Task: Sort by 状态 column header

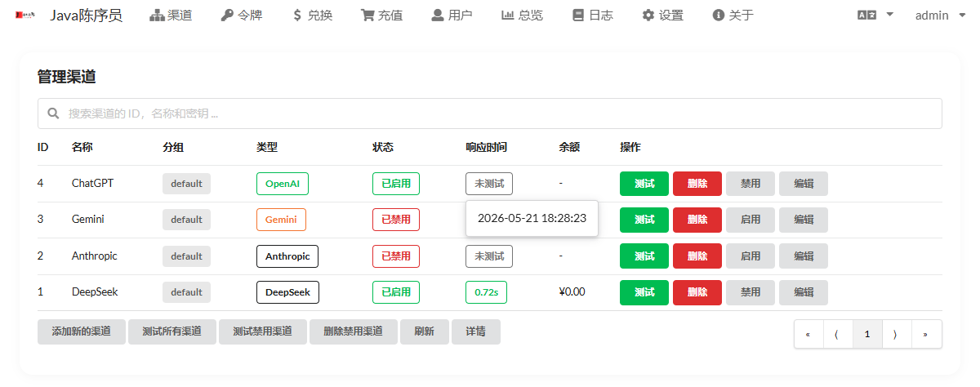Action: coord(383,147)
